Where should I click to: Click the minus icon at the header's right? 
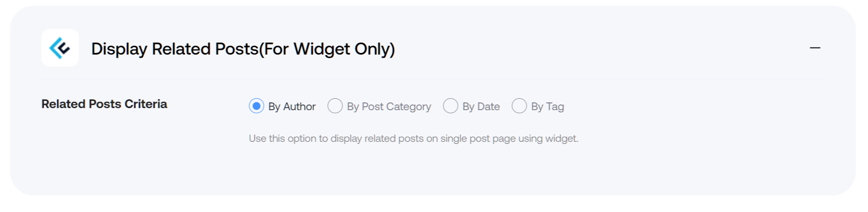click(x=815, y=48)
